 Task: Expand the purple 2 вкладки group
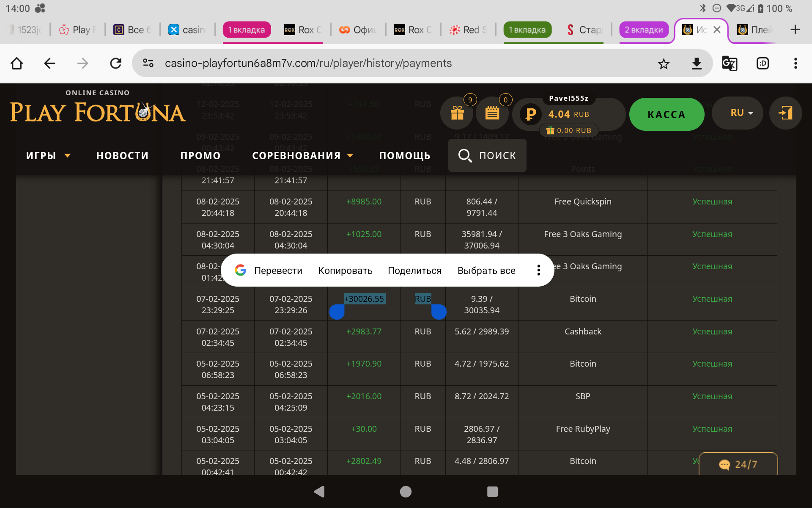coord(644,30)
